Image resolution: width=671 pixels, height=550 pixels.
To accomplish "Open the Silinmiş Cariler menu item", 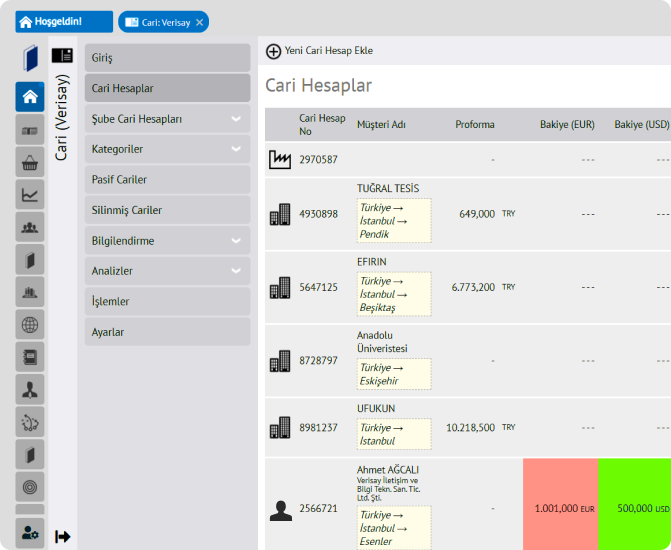I will (167, 210).
